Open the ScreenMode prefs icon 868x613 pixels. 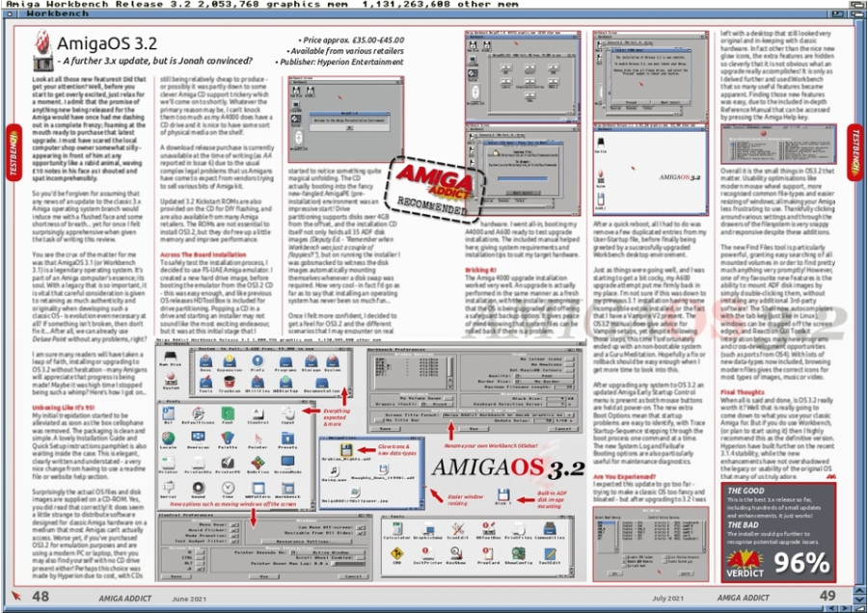point(287,462)
